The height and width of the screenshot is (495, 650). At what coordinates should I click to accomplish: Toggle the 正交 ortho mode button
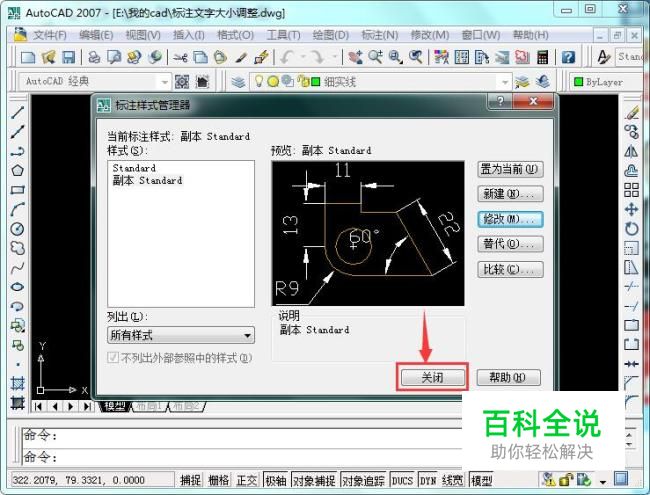[247, 480]
